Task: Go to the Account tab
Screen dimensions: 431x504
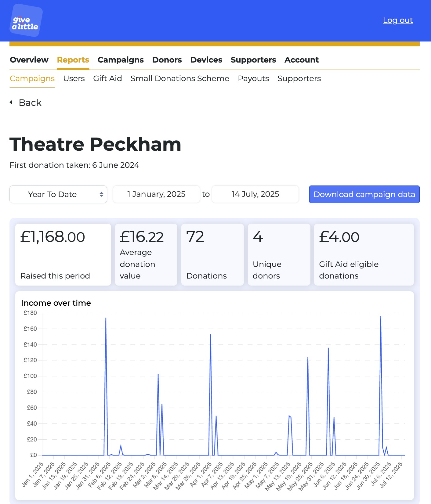Action: click(x=302, y=60)
